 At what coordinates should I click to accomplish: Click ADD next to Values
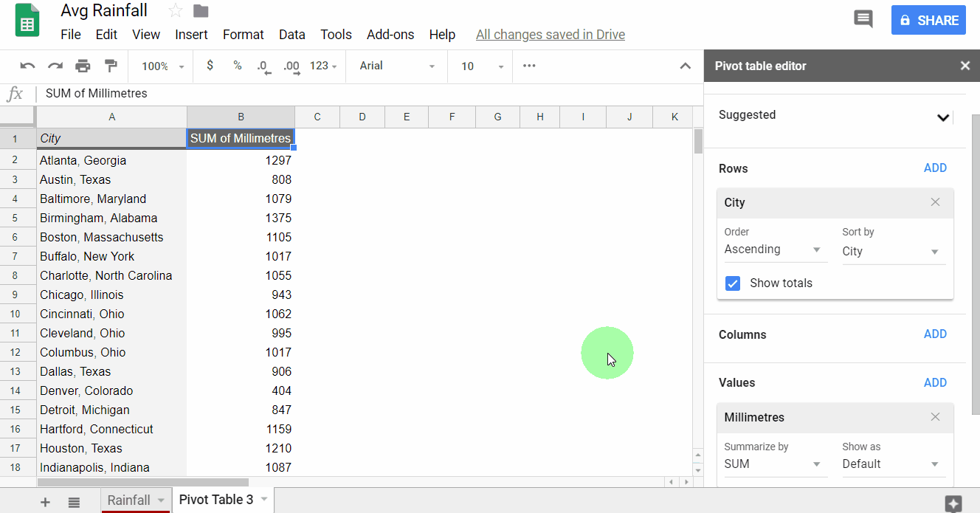click(935, 383)
